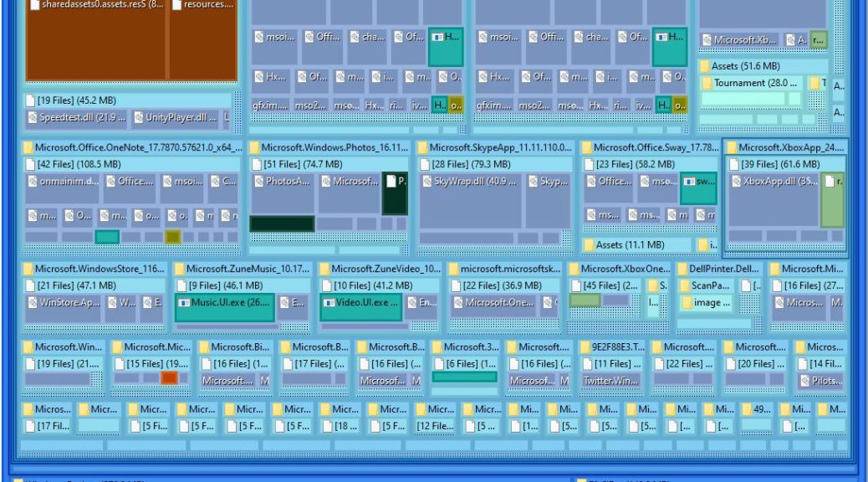The height and width of the screenshot is (482, 868).
Task: Click the folder icon beside Microsoft.Office.OneNote
Action: [x=28, y=147]
